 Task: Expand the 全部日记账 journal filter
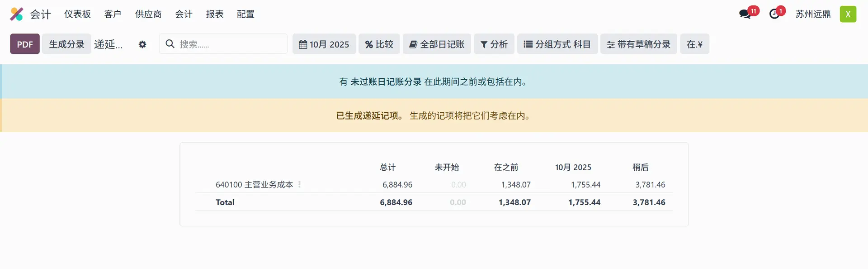coord(437,44)
